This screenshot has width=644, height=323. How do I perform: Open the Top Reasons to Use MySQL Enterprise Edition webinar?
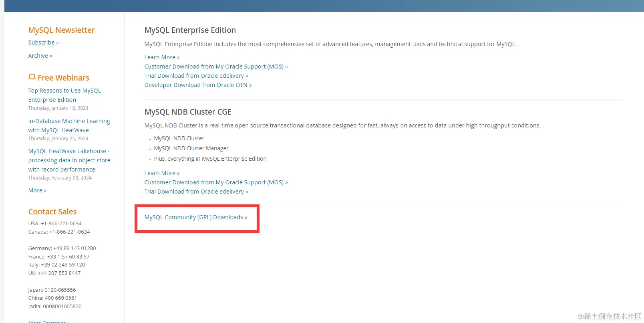coord(64,95)
